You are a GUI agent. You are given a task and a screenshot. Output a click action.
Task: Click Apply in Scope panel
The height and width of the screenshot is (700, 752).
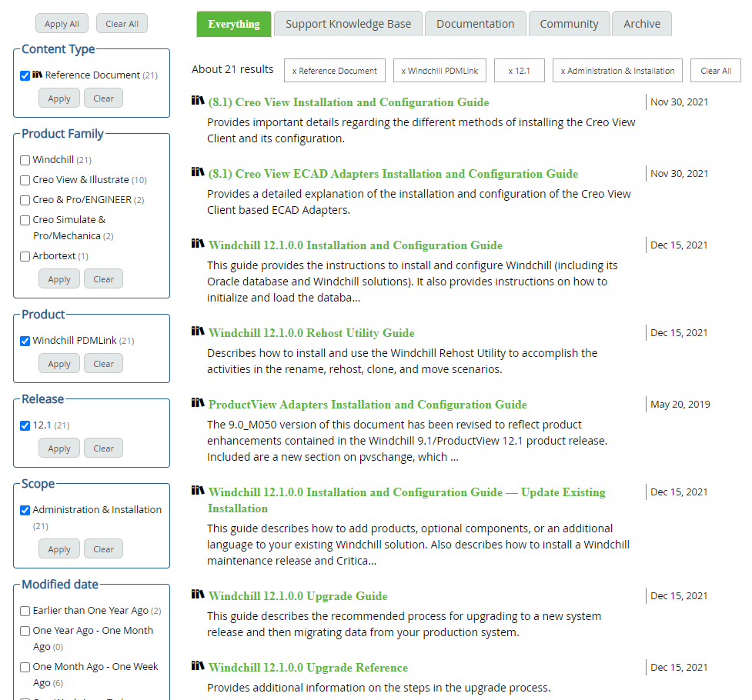tap(59, 549)
